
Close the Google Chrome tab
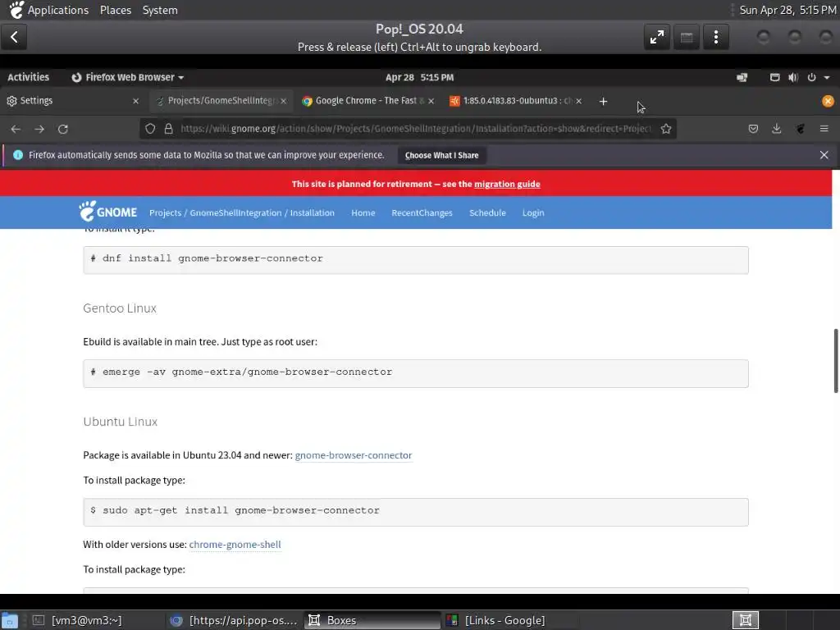click(431, 101)
